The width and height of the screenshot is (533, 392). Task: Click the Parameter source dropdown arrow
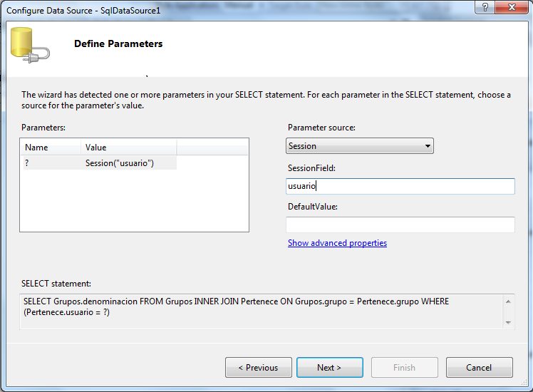click(428, 146)
